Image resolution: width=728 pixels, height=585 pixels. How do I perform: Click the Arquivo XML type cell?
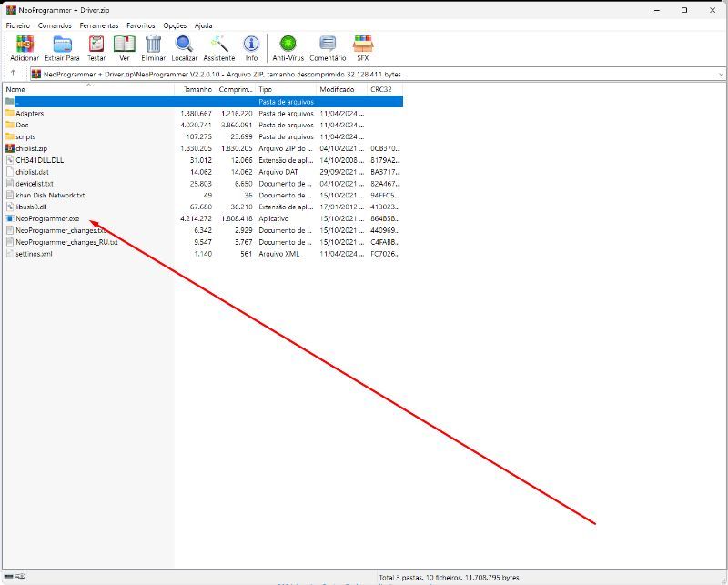click(279, 254)
